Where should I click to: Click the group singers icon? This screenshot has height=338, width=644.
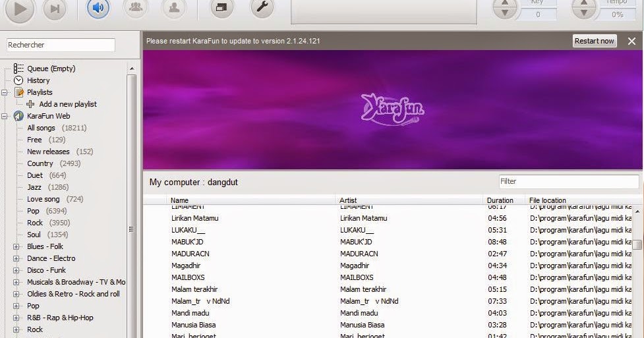[136, 7]
